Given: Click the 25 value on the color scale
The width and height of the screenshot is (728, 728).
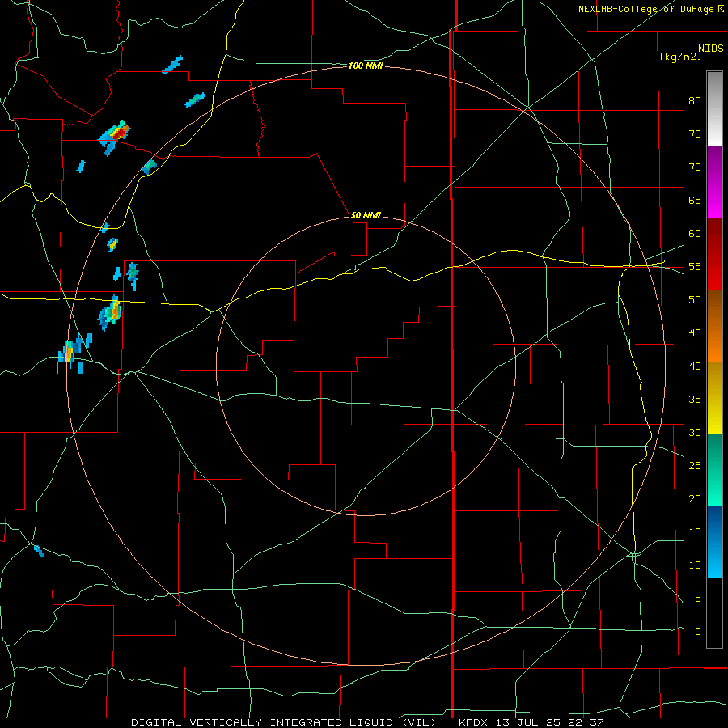Looking at the screenshot, I should tap(695, 465).
